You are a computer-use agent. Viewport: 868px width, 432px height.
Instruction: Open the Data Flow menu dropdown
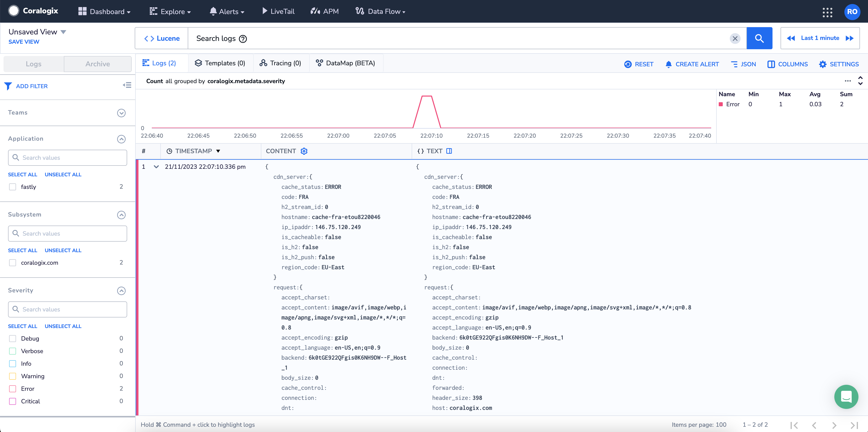click(380, 12)
